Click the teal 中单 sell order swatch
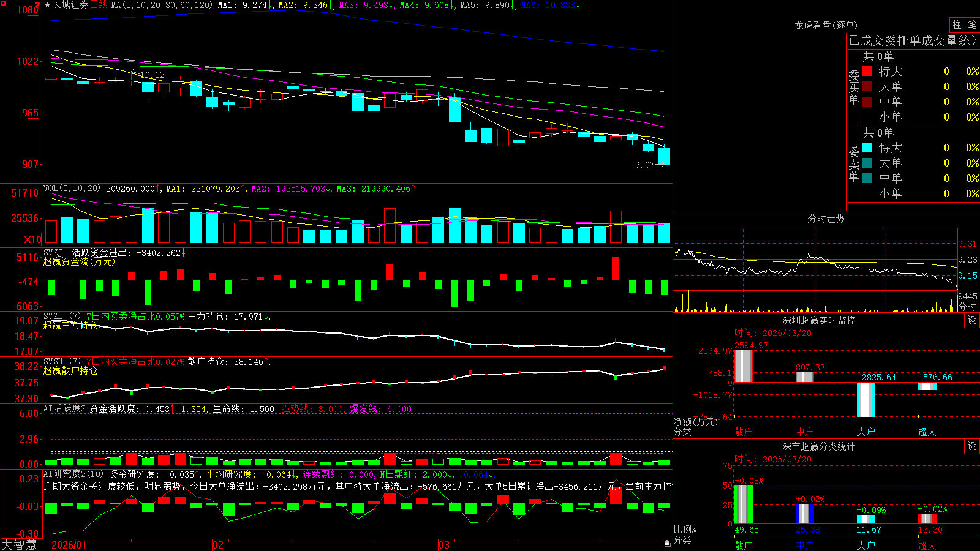 (867, 178)
